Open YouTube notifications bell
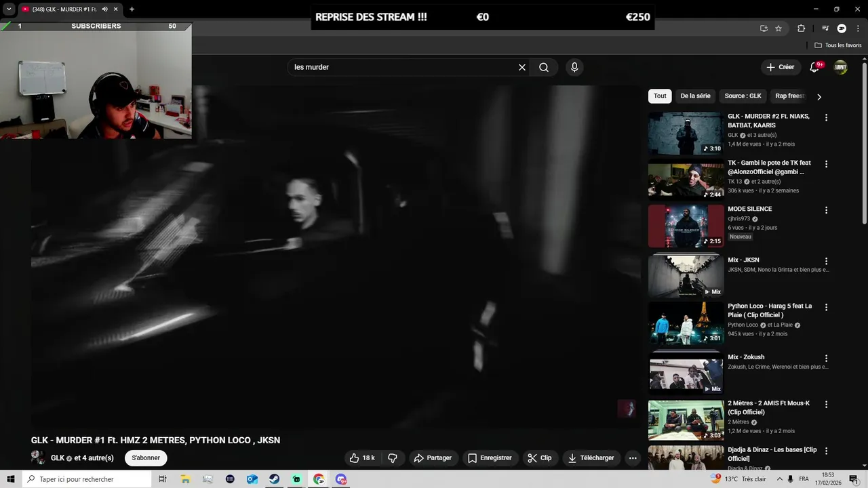This screenshot has width=868, height=488. tap(814, 67)
